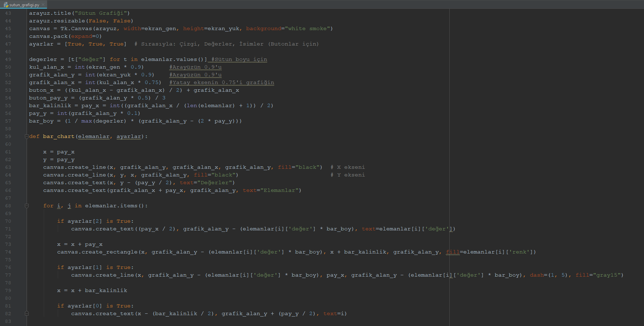Click the underlined elemanlar parameter in def line
644x326 pixels.
pyautogui.click(x=94, y=137)
